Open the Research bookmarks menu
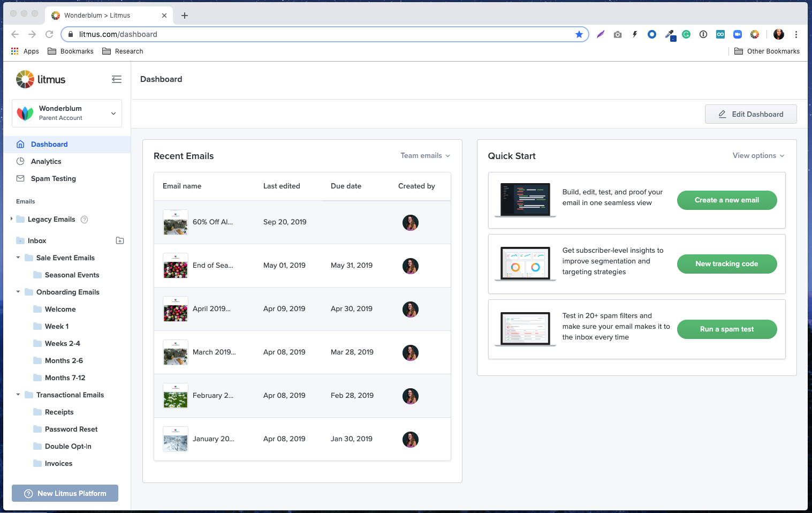The width and height of the screenshot is (812, 513). pyautogui.click(x=123, y=51)
